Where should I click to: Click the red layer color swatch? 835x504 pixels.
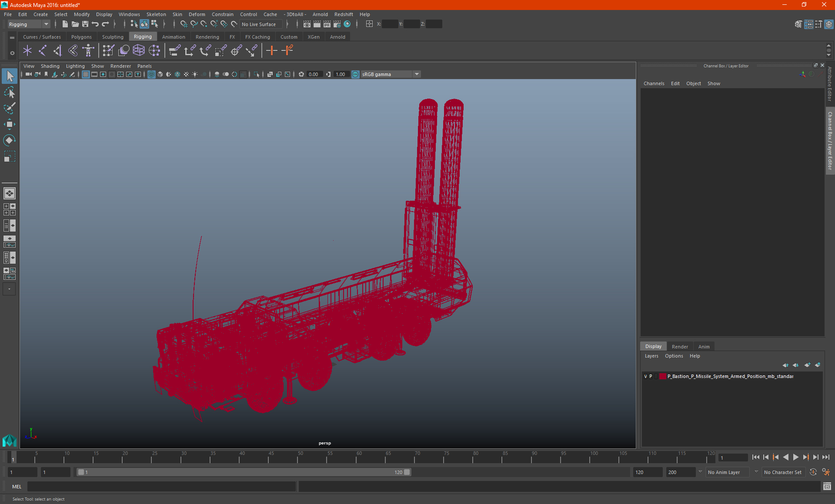pyautogui.click(x=662, y=376)
